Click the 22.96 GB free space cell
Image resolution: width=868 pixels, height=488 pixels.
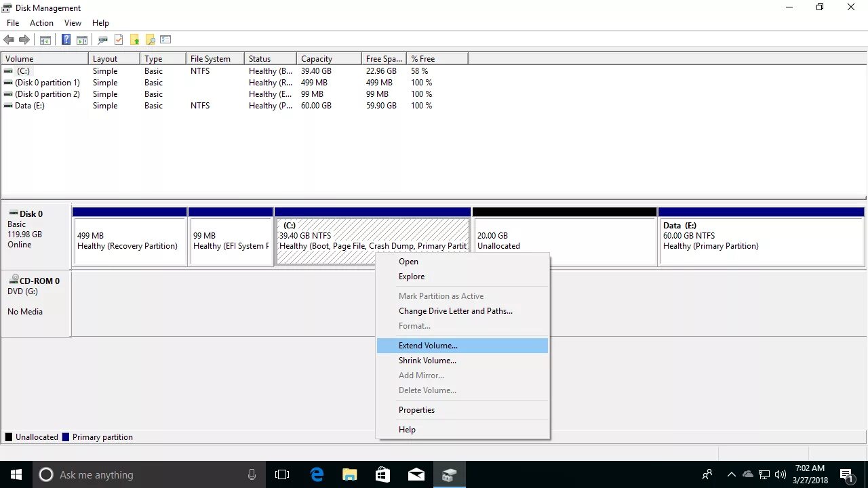[381, 71]
